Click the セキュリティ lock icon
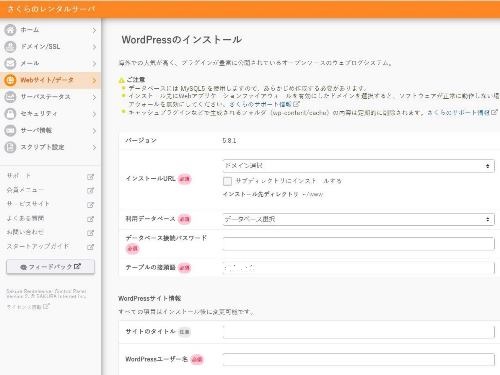500x375 pixels. [10, 114]
